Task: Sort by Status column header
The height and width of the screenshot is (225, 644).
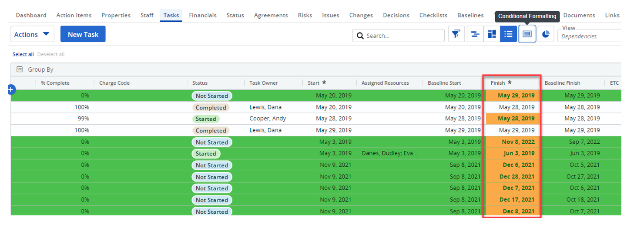Action: tap(200, 83)
